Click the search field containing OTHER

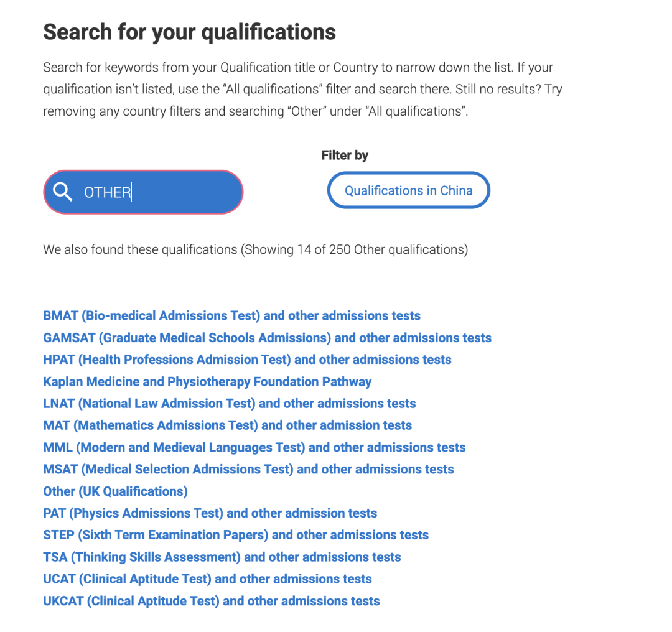tap(143, 192)
